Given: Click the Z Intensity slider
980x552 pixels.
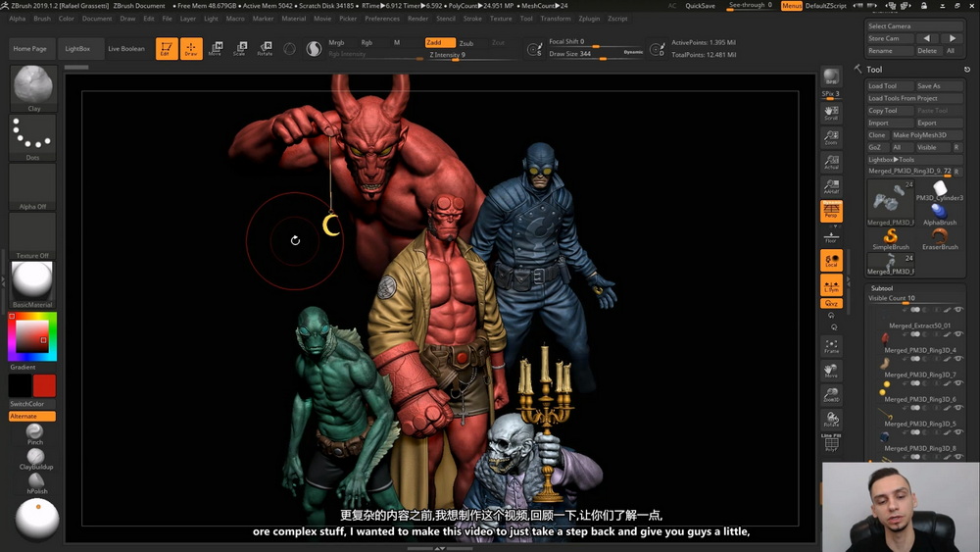Looking at the screenshot, I should pyautogui.click(x=472, y=55).
